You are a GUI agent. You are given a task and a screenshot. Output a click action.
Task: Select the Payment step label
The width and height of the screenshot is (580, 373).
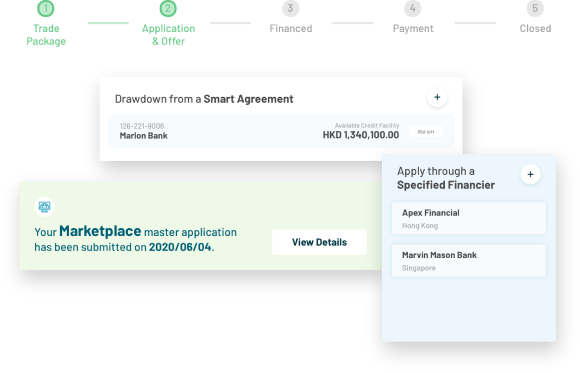[x=413, y=28]
